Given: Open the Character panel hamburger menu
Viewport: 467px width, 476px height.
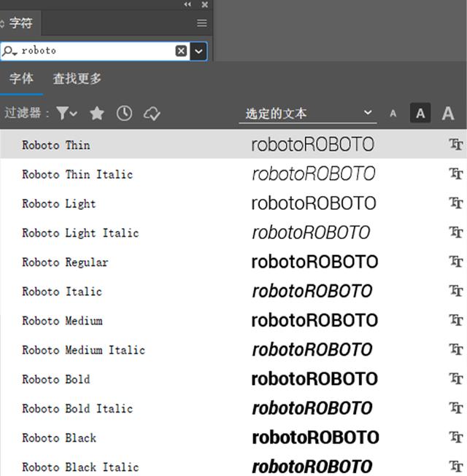Looking at the screenshot, I should (x=201, y=23).
